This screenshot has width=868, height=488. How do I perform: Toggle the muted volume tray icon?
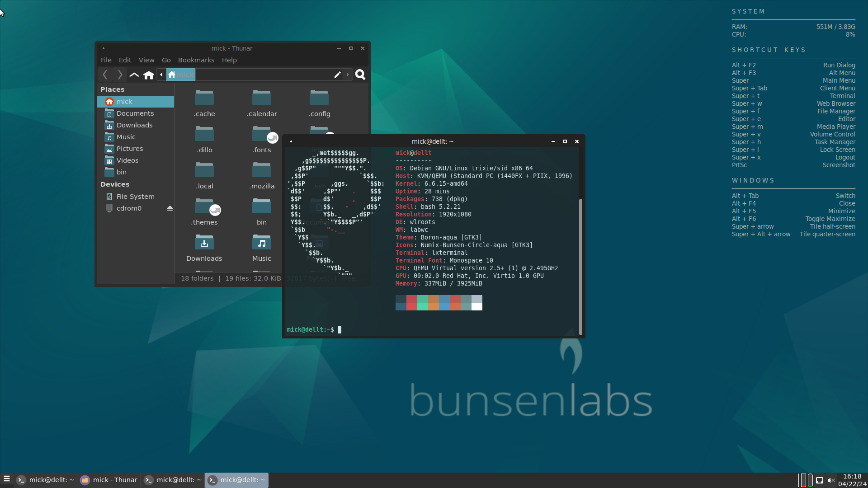click(x=831, y=480)
